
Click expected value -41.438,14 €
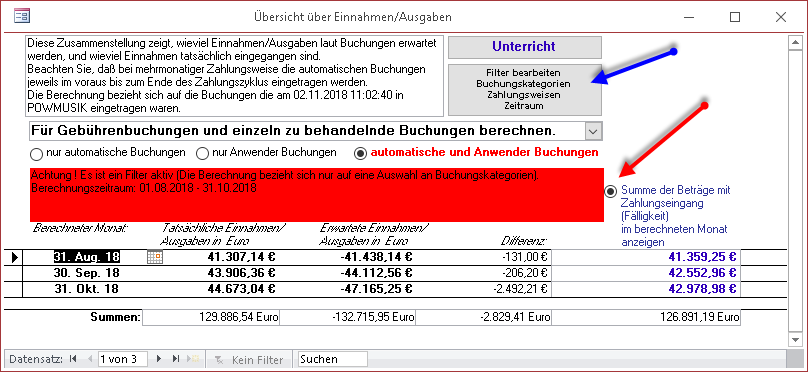click(376, 257)
